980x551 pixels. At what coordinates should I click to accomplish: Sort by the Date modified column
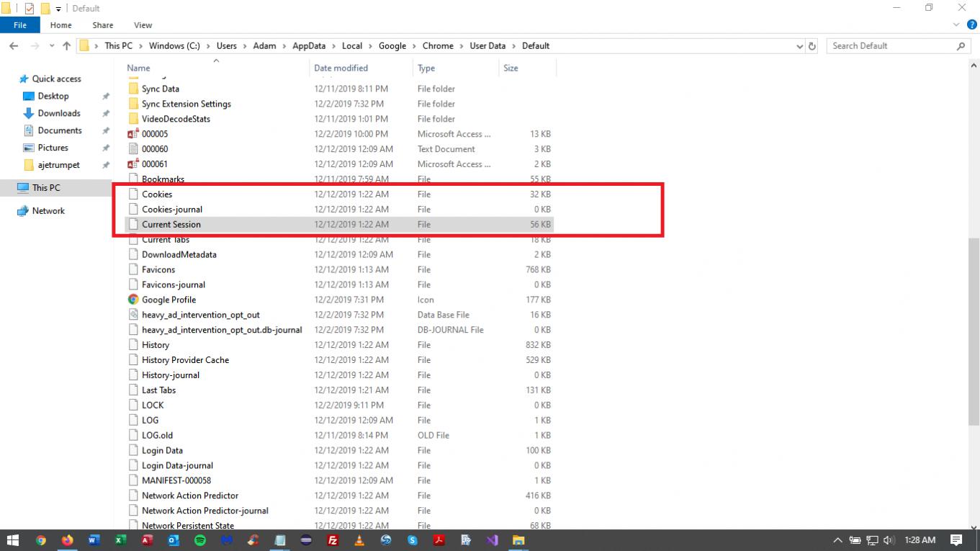coord(361,68)
